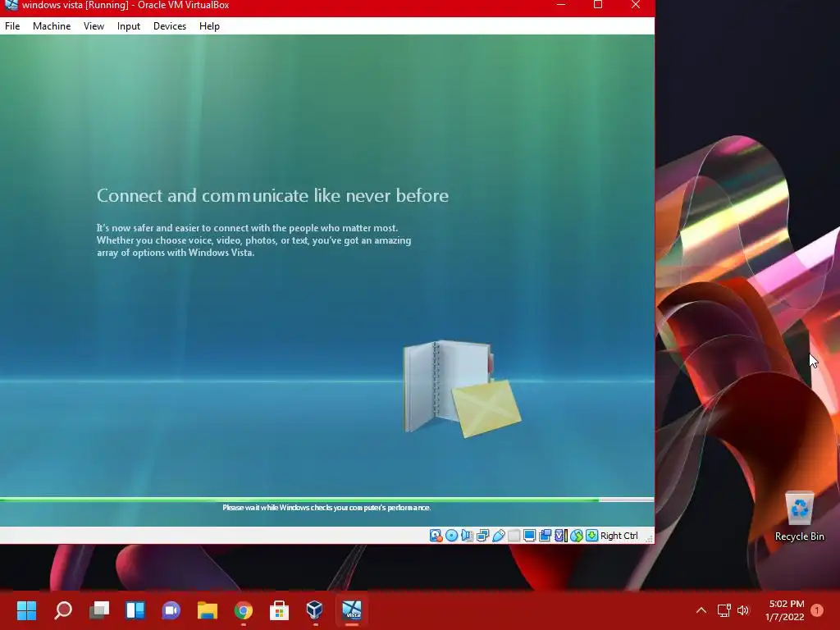Click the audio status icon
Viewport: 840px width, 630px height.
click(467, 536)
